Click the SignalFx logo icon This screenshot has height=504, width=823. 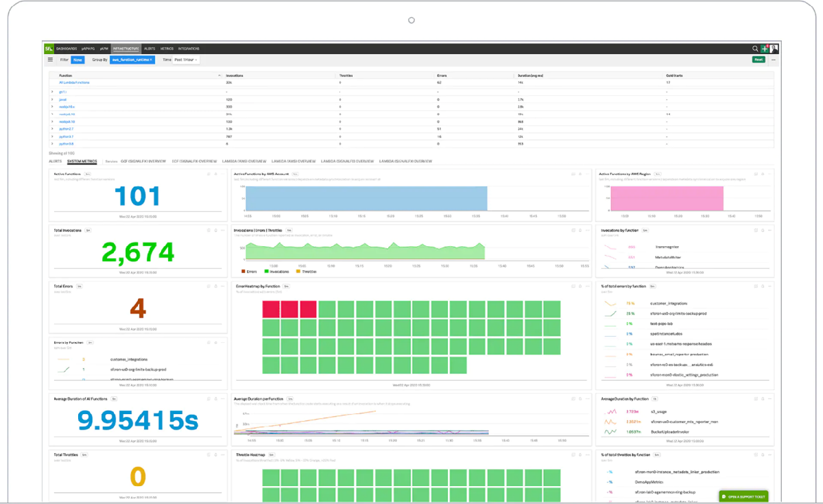click(48, 49)
